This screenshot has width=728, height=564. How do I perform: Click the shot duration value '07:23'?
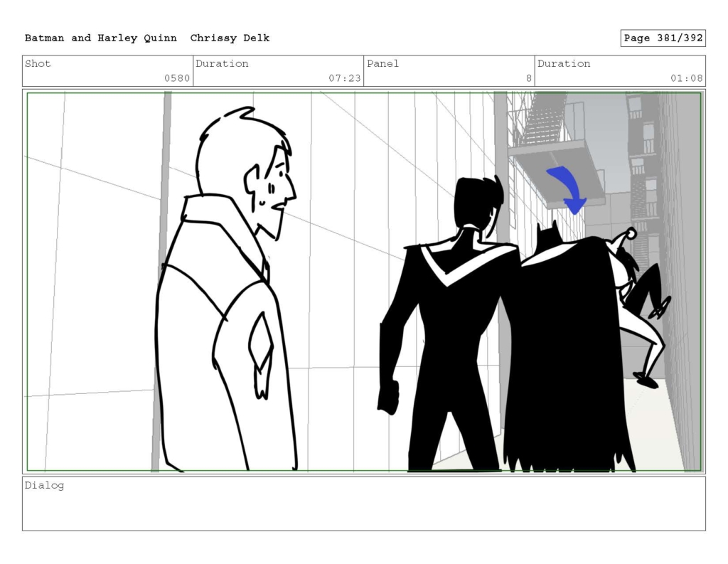pyautogui.click(x=345, y=78)
